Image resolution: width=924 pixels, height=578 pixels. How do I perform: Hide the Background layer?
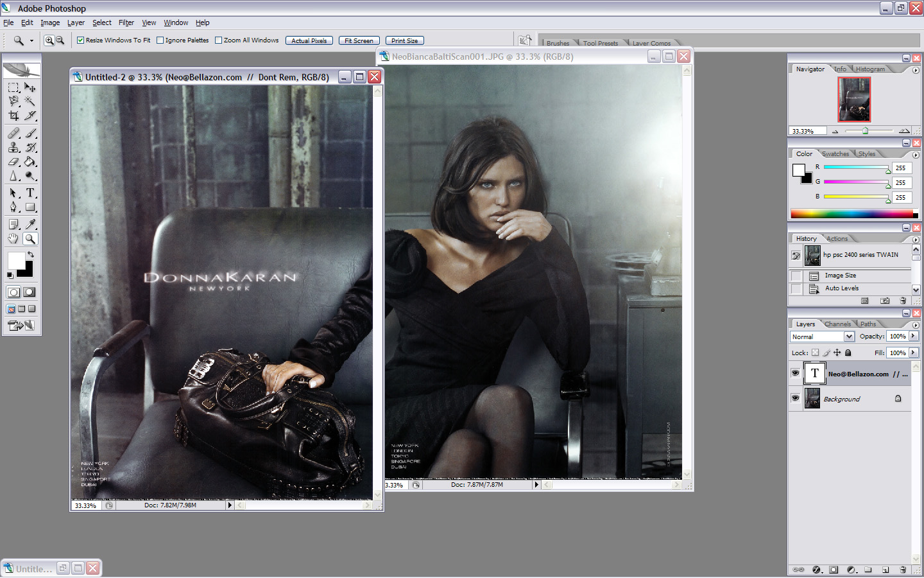795,398
